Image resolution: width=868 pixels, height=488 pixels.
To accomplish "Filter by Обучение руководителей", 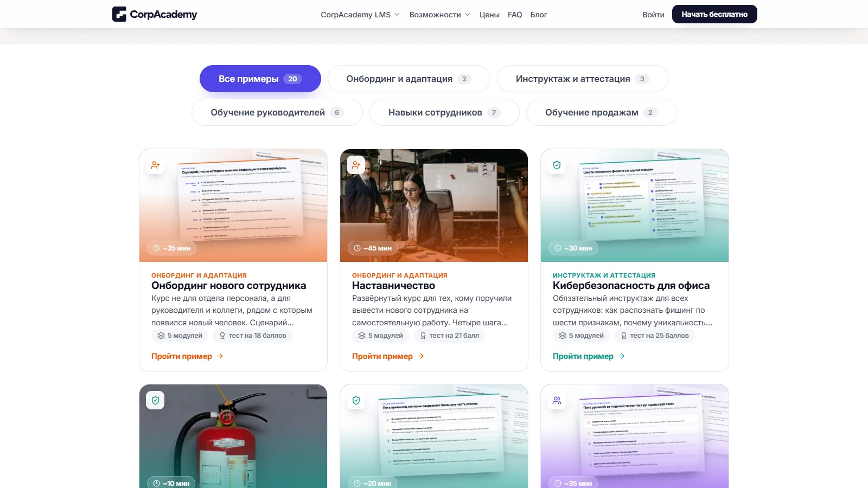I will click(277, 112).
